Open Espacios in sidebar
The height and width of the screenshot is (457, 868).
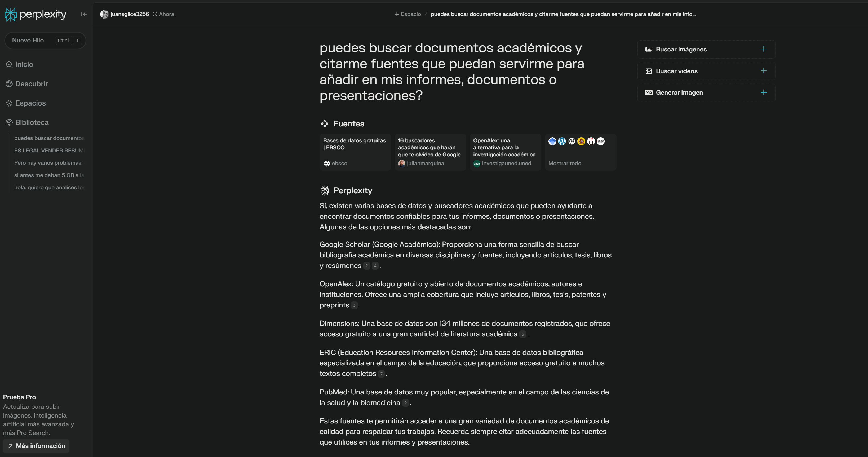click(30, 103)
